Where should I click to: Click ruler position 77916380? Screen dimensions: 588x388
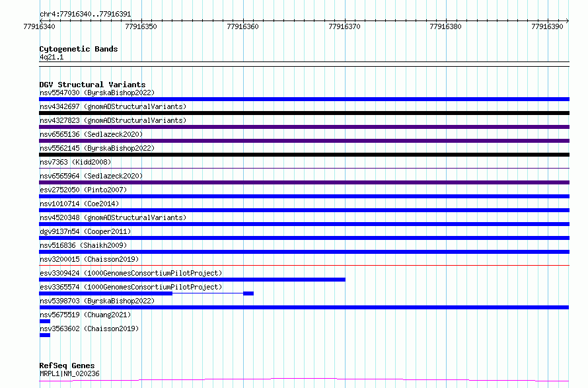pos(445,26)
